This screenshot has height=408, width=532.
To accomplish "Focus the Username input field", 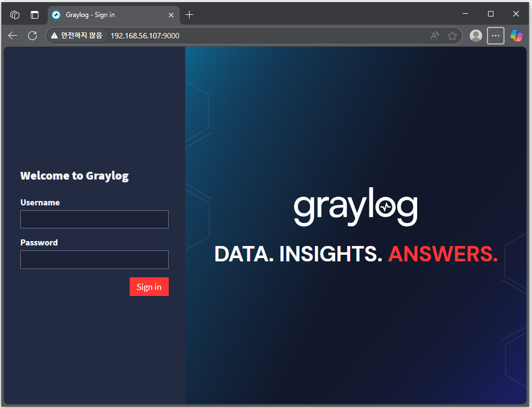I will (95, 219).
